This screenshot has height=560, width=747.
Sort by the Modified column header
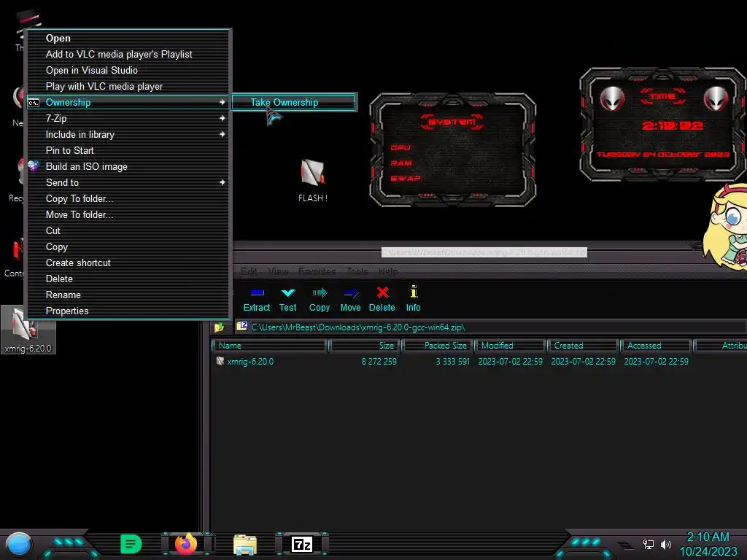click(511, 346)
